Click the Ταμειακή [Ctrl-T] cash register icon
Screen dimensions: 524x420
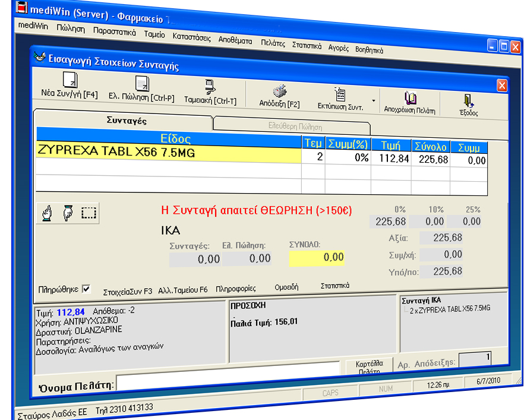210,87
